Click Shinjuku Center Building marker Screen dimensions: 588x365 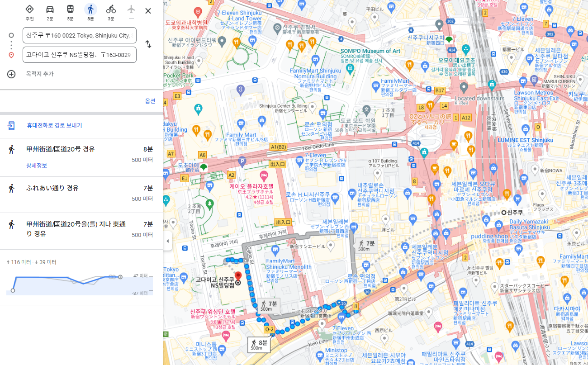pyautogui.click(x=312, y=106)
